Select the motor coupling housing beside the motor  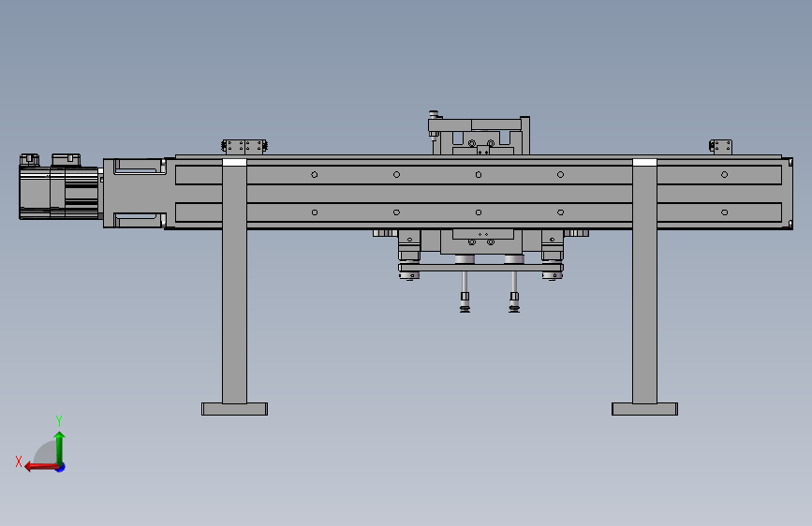[x=135, y=193]
